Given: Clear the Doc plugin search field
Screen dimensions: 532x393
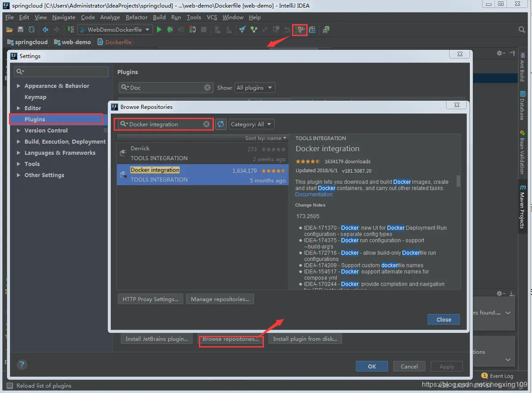Looking at the screenshot, I should pos(207,87).
